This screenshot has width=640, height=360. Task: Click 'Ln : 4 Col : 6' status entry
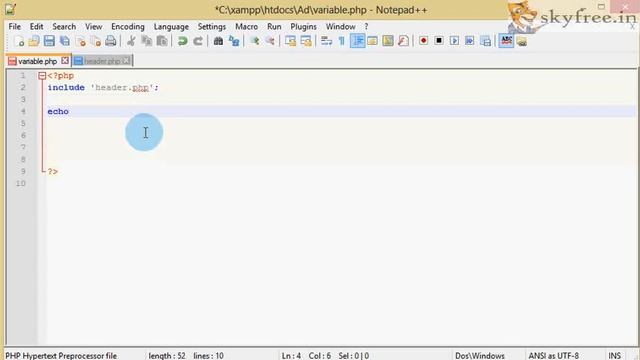306,356
